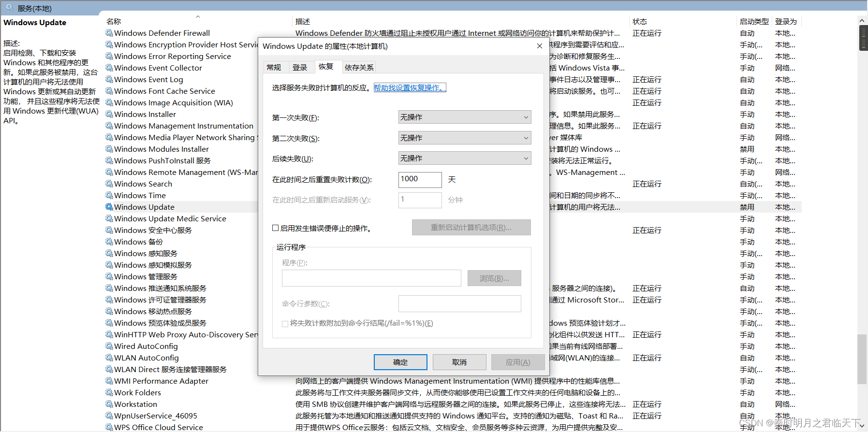Screen dimensions: 868x432
Task: Select the Windows 安全中心服务 row
Action: tap(181, 230)
